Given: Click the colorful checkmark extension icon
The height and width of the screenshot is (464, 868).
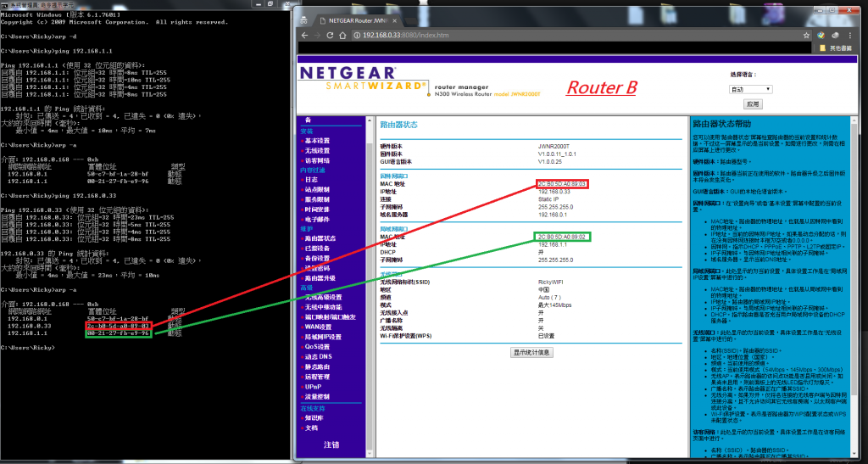Looking at the screenshot, I should pyautogui.click(x=821, y=35).
